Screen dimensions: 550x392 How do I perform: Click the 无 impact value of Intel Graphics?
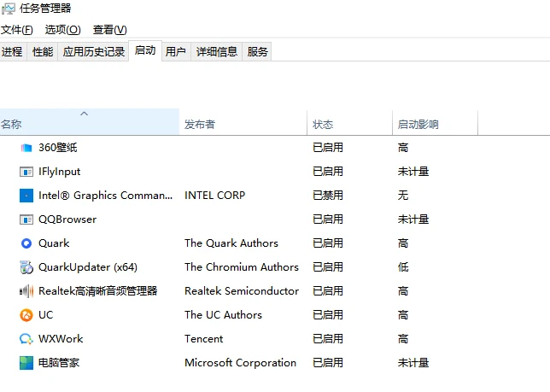403,196
